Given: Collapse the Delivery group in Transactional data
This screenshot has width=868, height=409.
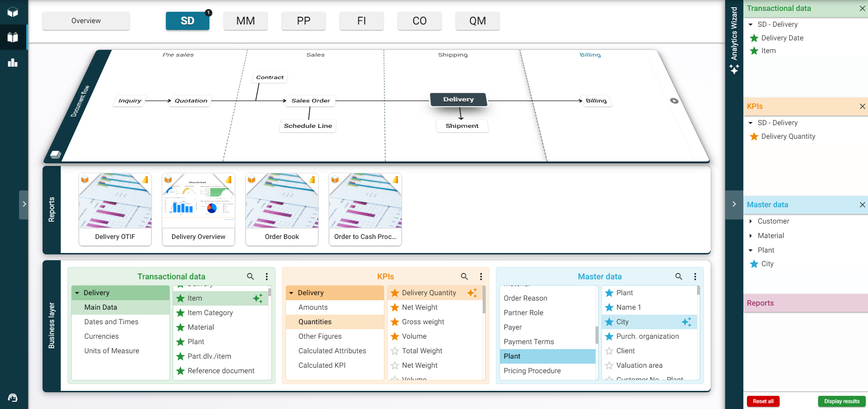Looking at the screenshot, I should (77, 293).
